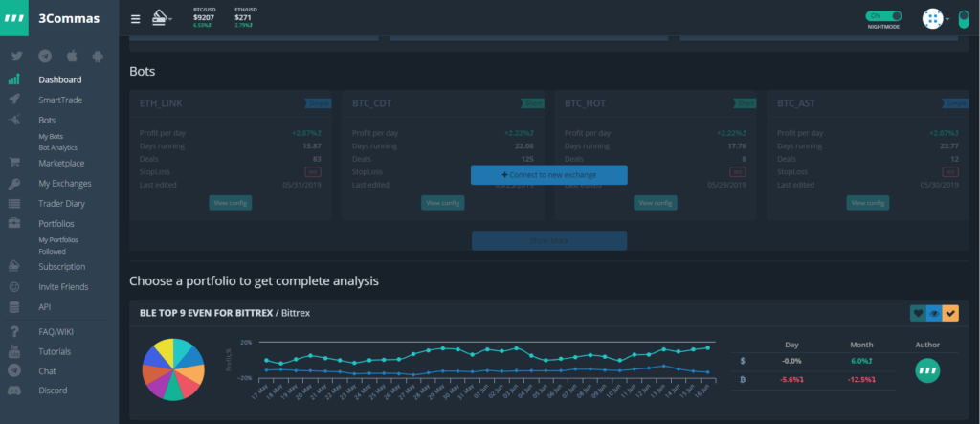This screenshot has height=424, width=980.
Task: Click the Android app icon
Action: point(97,56)
